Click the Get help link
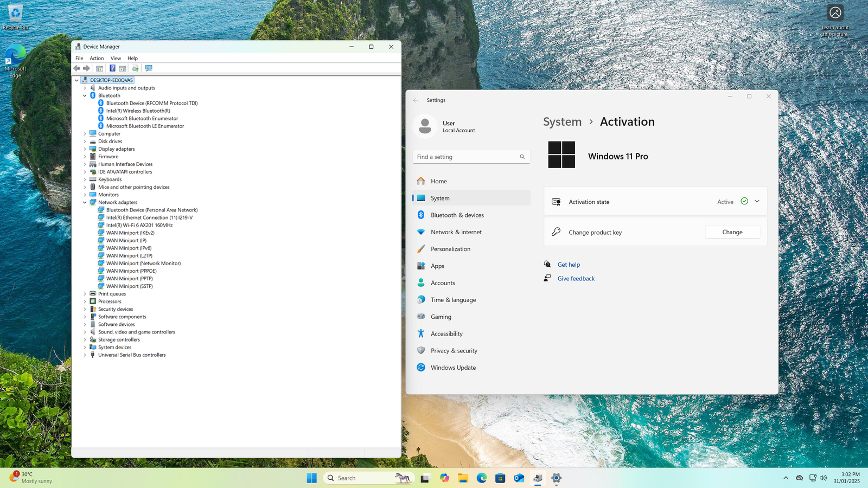868x488 pixels. click(569, 265)
